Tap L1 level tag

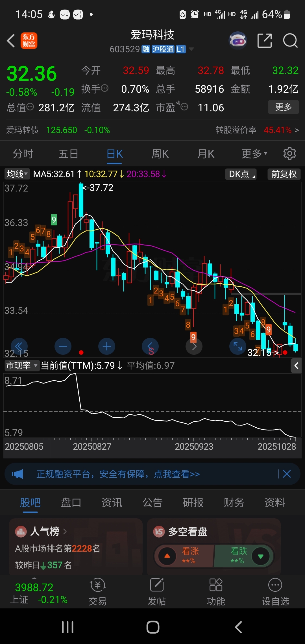tap(180, 49)
